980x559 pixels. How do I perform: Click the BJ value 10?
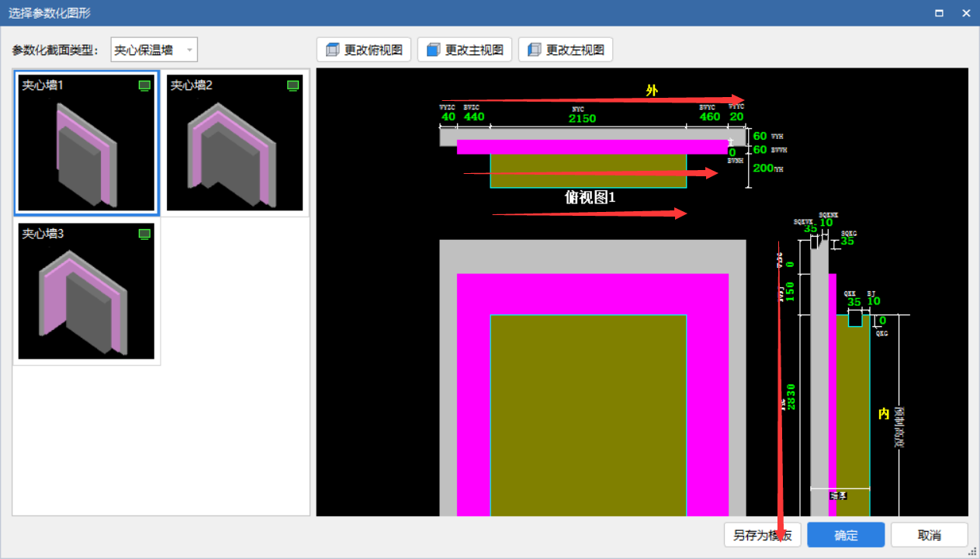point(874,302)
